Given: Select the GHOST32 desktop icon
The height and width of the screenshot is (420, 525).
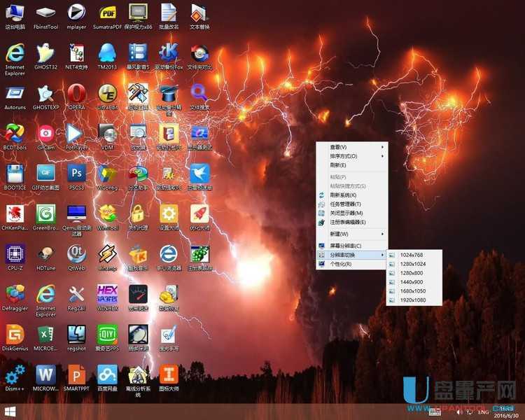Looking at the screenshot, I should point(46,57).
